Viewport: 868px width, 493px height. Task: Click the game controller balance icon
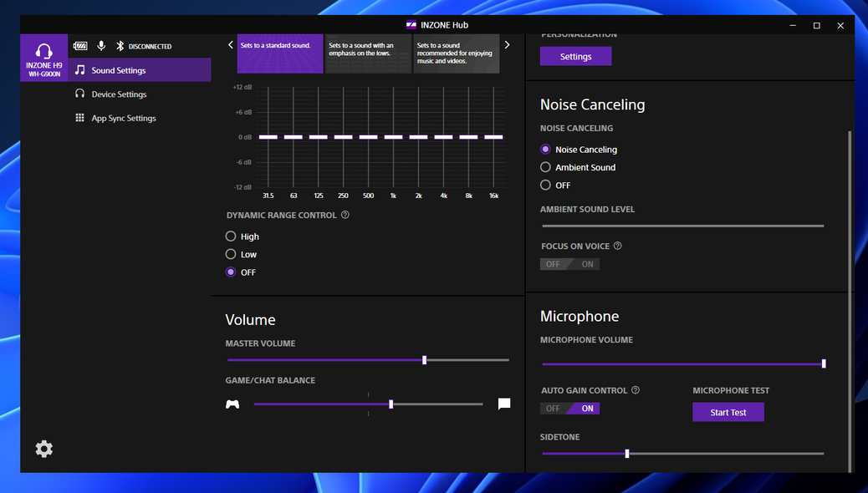click(232, 404)
